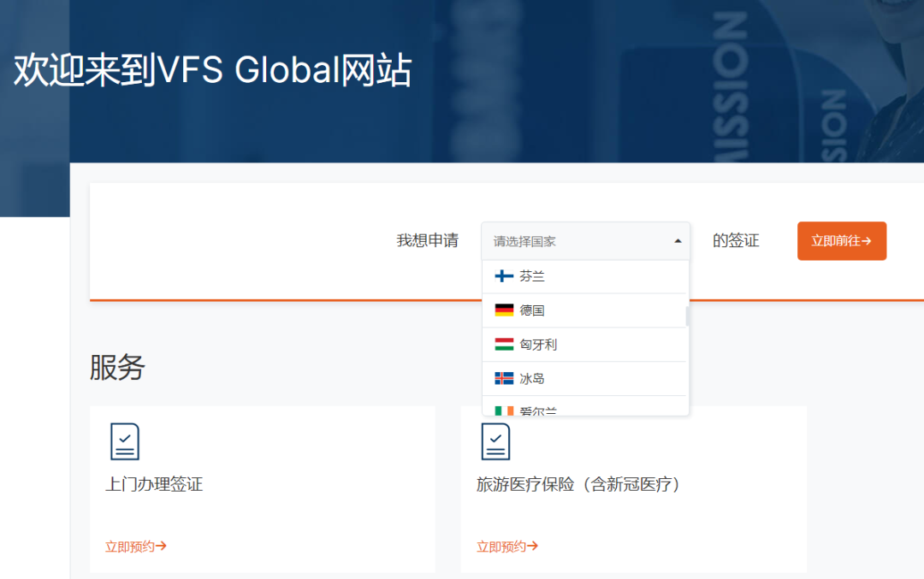This screenshot has width=924, height=579.
Task: Click the 旅游医疗保险（含新冠医疗） service title
Action: click(x=578, y=484)
